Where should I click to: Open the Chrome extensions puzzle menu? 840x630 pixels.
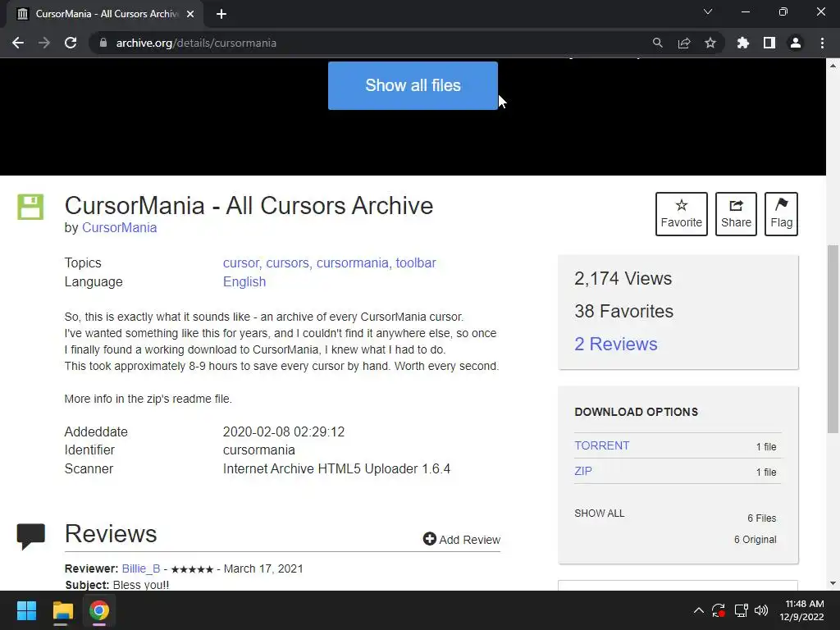(x=743, y=43)
